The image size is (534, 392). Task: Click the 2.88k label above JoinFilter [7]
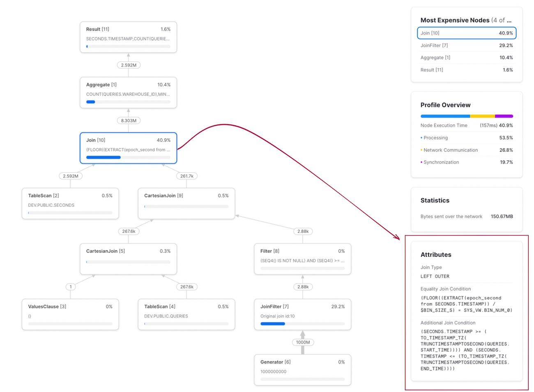click(303, 287)
